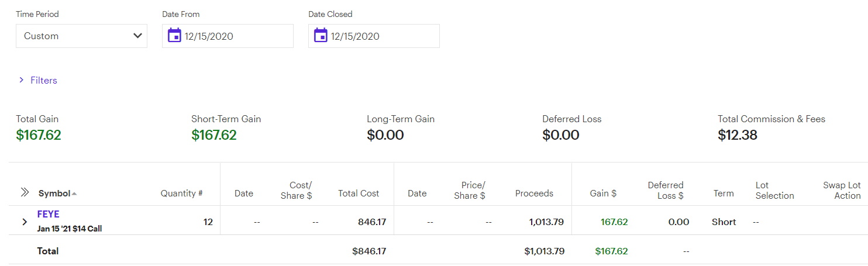Image resolution: width=868 pixels, height=266 pixels.
Task: Sort by Price/Share $ column header
Action: (470, 191)
